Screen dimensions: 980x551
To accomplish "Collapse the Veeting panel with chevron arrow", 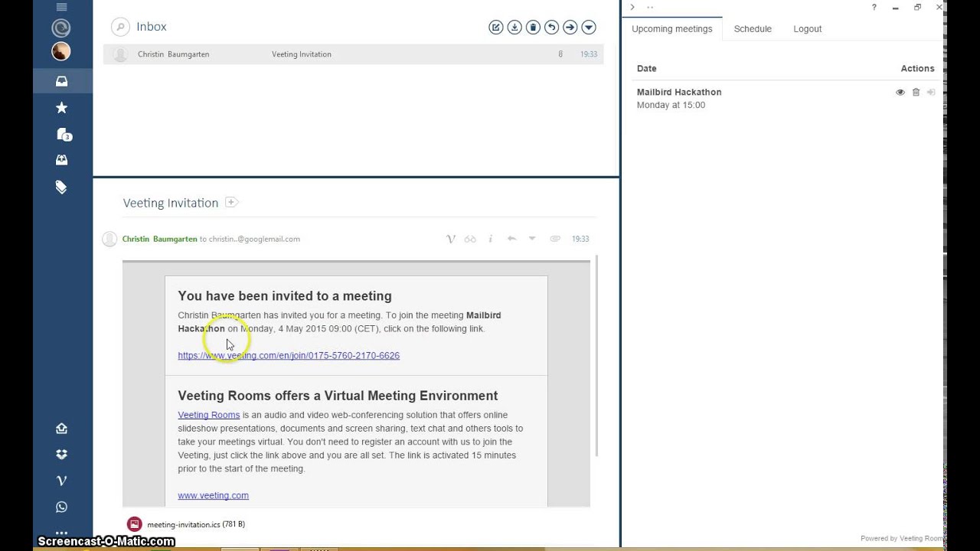I will click(x=632, y=7).
